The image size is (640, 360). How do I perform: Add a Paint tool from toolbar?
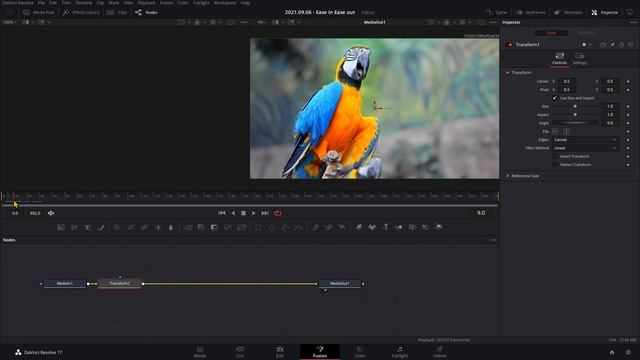[x=101, y=227]
